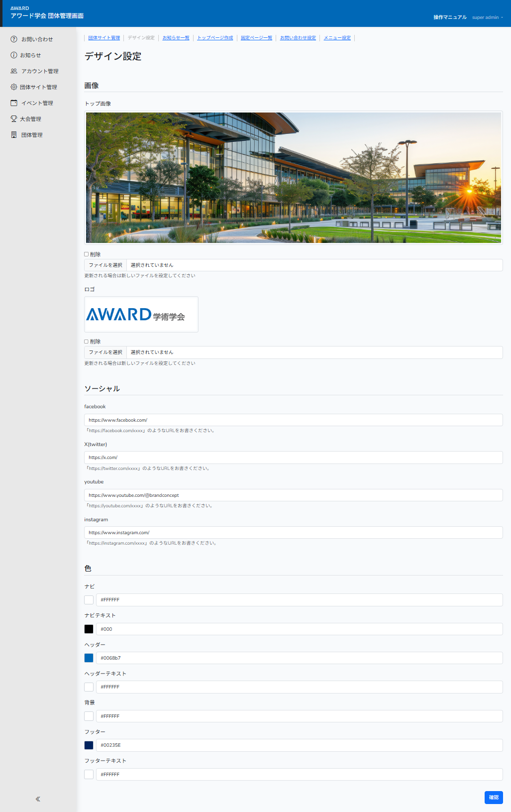The height and width of the screenshot is (812, 511).
Task: Open the super admin user dropdown
Action: click(x=487, y=17)
